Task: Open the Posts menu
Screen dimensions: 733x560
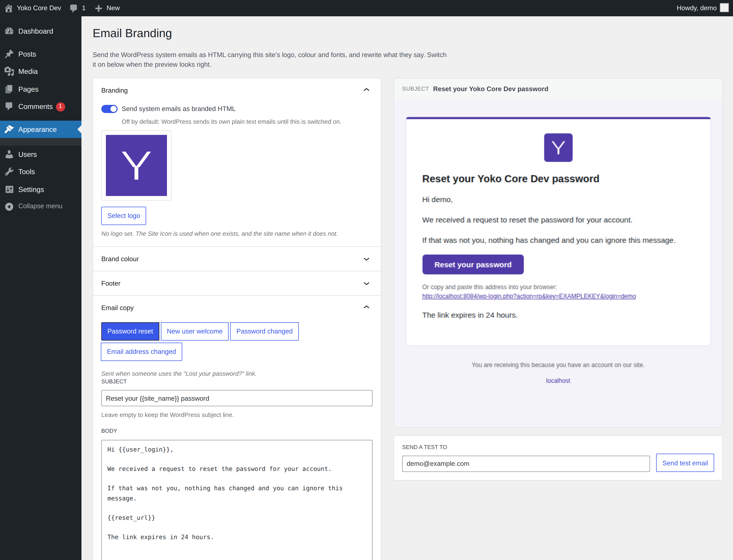Action: [x=41, y=54]
